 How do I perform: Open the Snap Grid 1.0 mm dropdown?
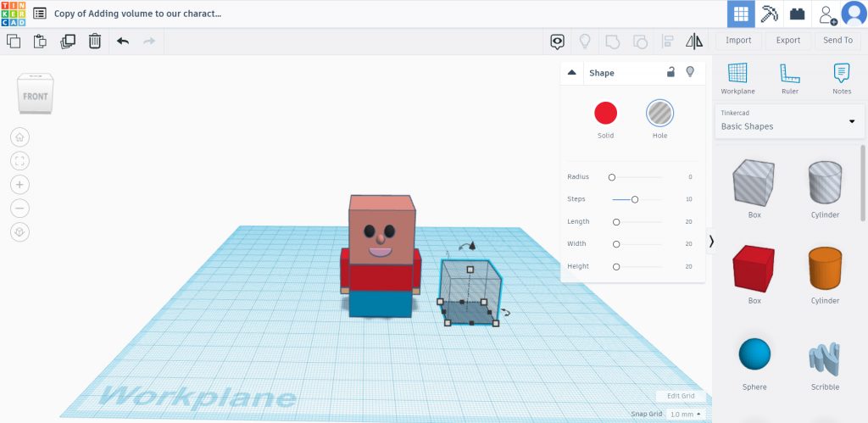click(x=685, y=415)
